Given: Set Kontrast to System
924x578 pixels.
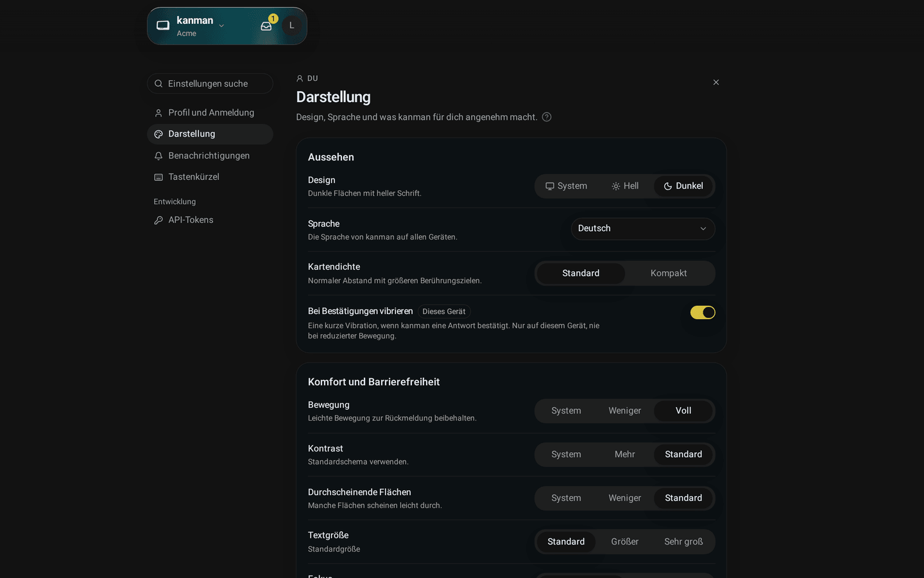Looking at the screenshot, I should pos(566,455).
